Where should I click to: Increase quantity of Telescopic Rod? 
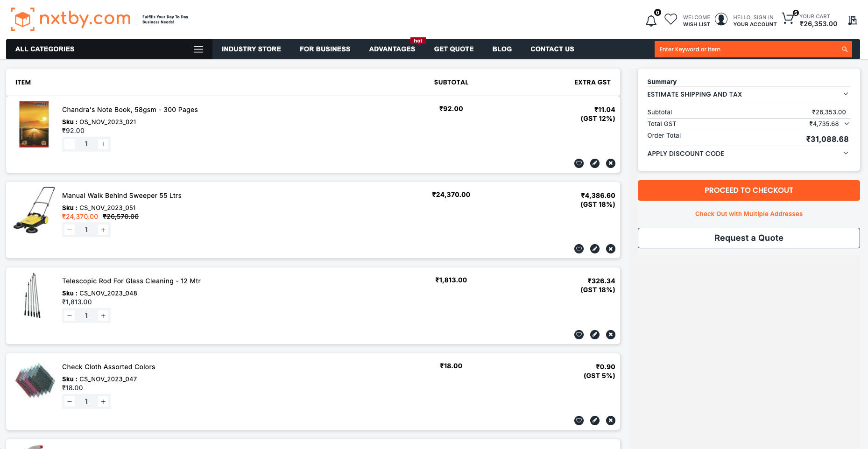coord(103,316)
